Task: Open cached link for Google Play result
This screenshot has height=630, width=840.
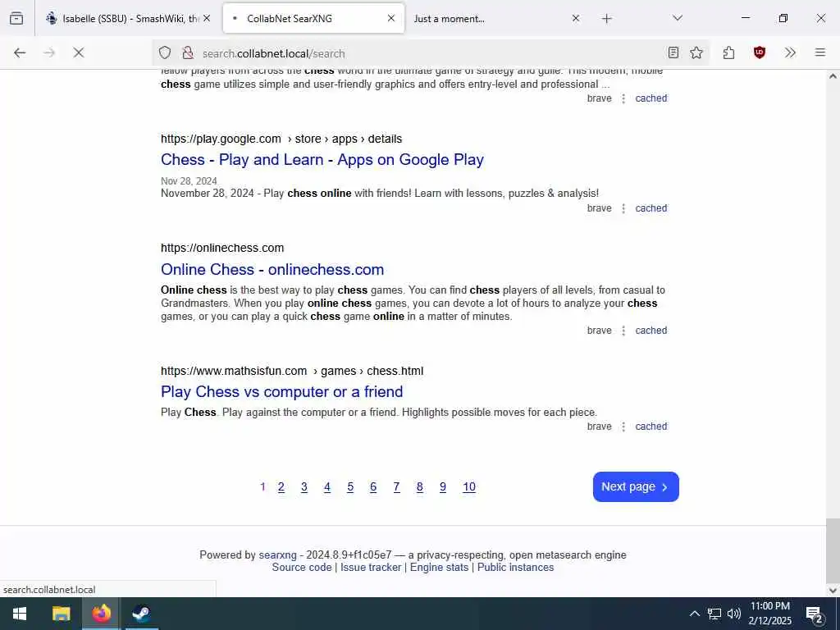Action: 651,208
